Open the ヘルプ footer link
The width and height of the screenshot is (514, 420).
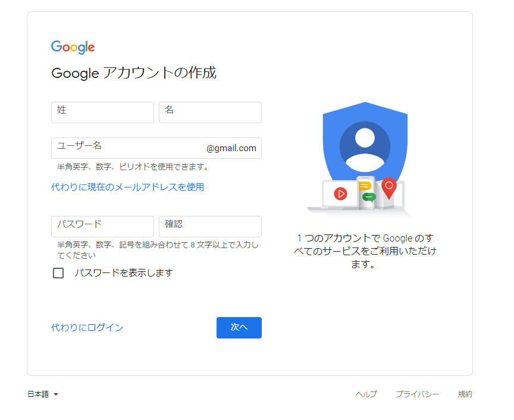[x=366, y=394]
